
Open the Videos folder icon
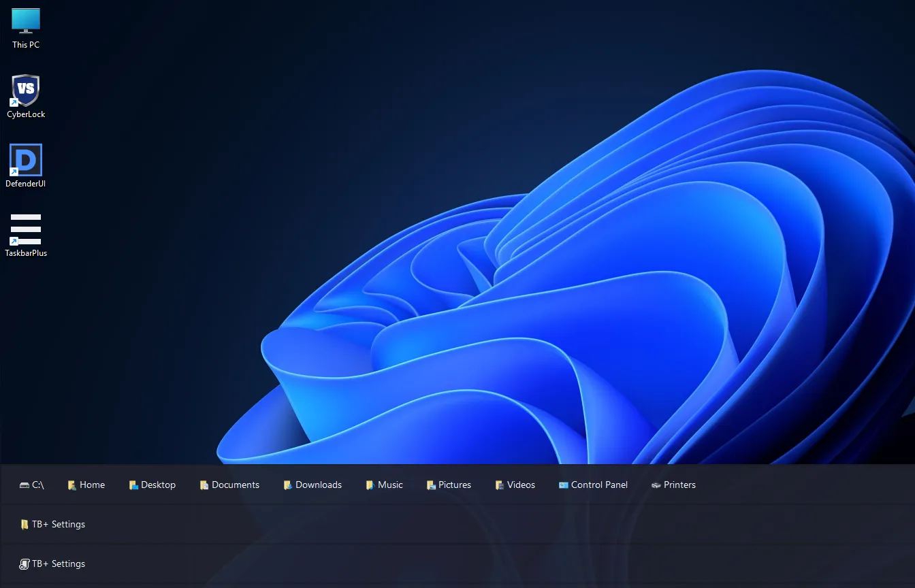(x=515, y=485)
